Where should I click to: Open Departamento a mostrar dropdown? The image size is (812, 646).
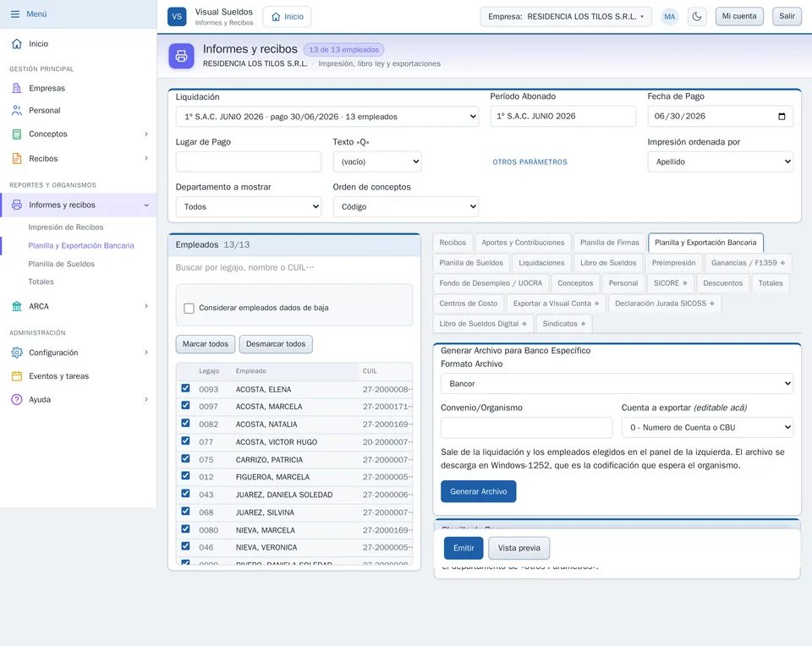(x=249, y=207)
